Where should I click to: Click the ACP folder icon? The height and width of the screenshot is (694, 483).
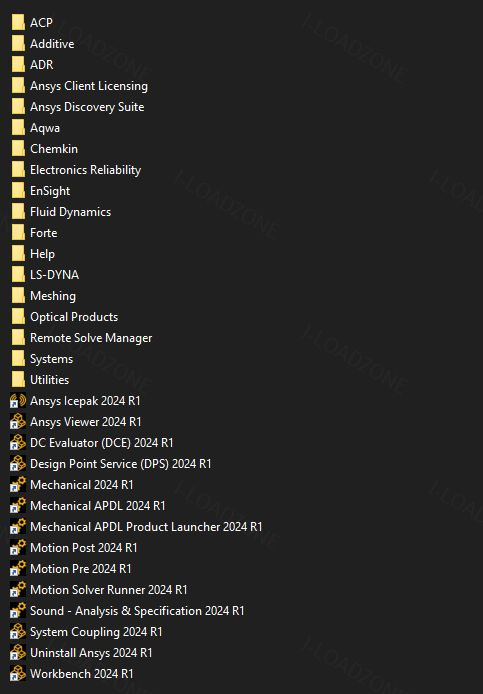(x=18, y=23)
